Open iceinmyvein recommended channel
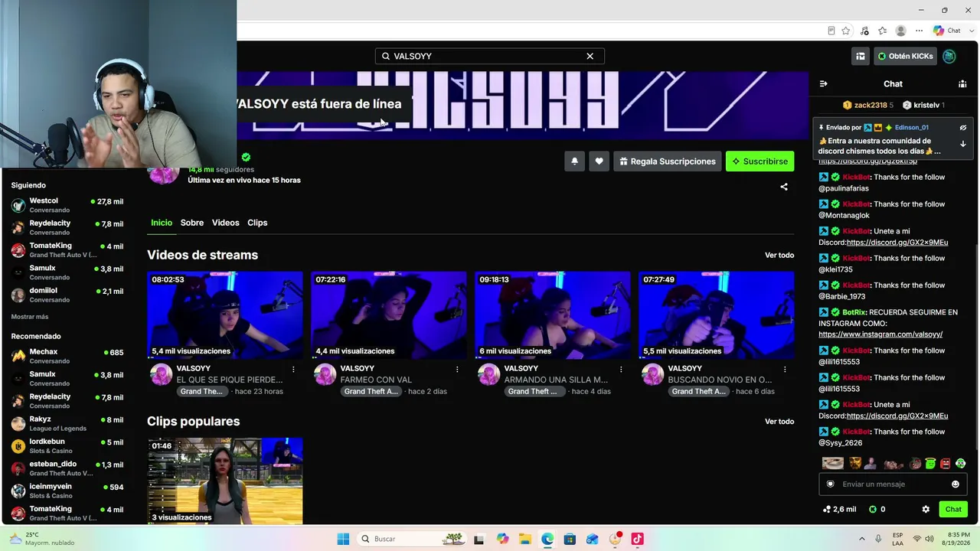 tap(67, 491)
